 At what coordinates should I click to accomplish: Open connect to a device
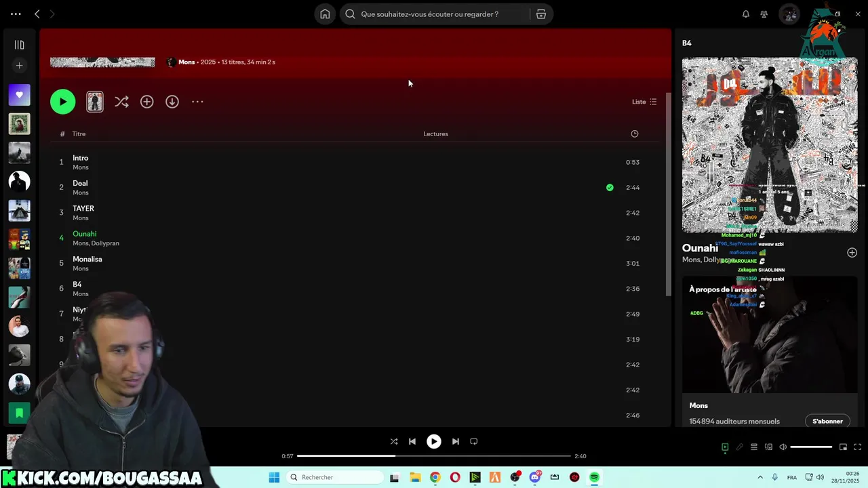(768, 447)
